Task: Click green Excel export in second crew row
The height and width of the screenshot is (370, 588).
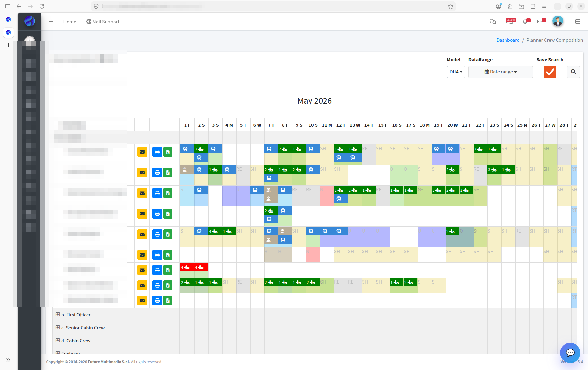Action: coord(168,173)
